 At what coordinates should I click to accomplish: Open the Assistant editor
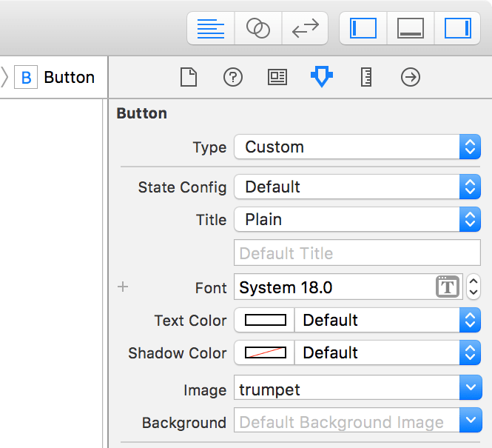click(x=257, y=29)
